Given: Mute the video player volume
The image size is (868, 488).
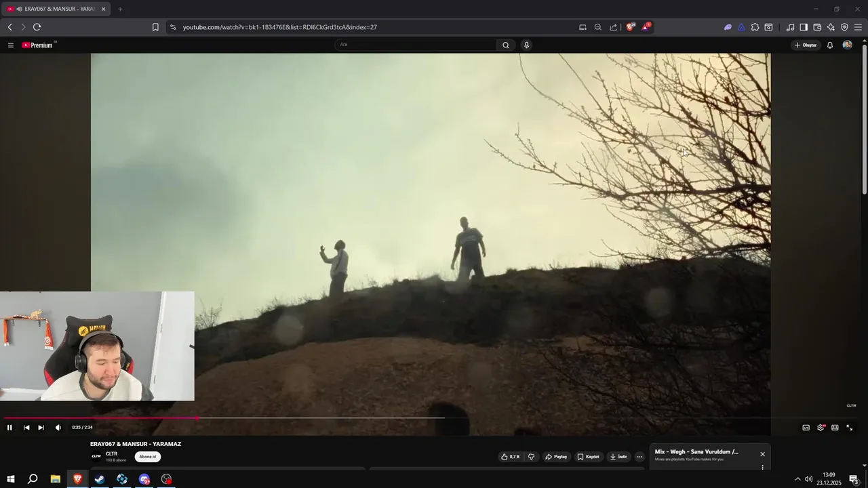Looking at the screenshot, I should tap(58, 428).
